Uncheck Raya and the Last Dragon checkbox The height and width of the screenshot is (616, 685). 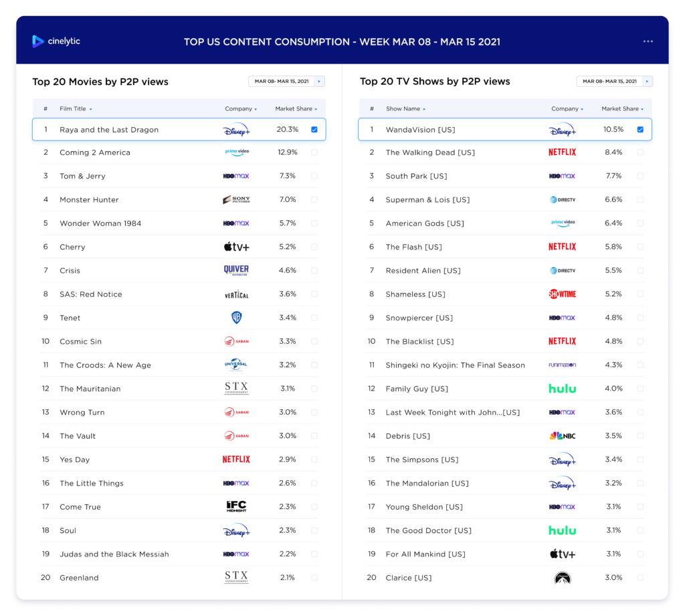(x=314, y=129)
